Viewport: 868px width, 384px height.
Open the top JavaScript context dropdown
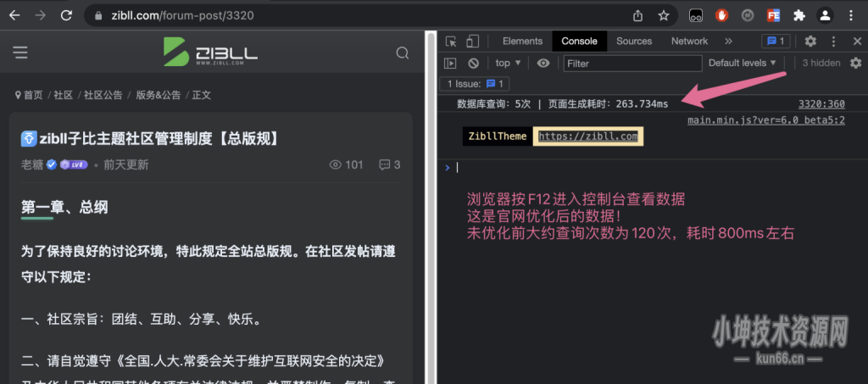pyautogui.click(x=509, y=63)
